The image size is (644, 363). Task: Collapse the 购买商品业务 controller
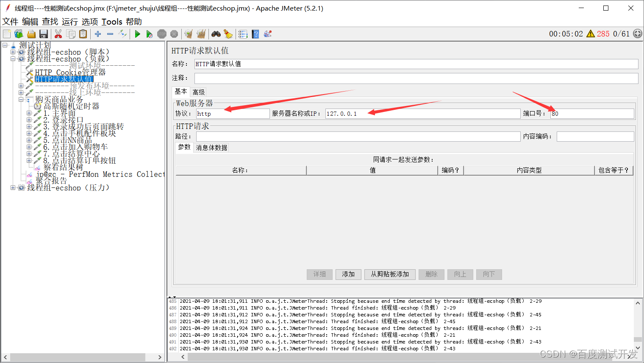pyautogui.click(x=21, y=99)
